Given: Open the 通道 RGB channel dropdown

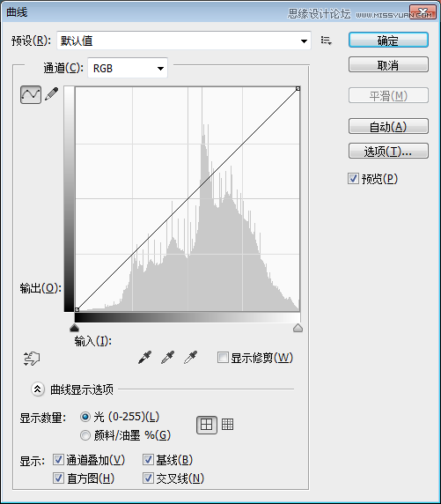Looking at the screenshot, I should [x=128, y=68].
